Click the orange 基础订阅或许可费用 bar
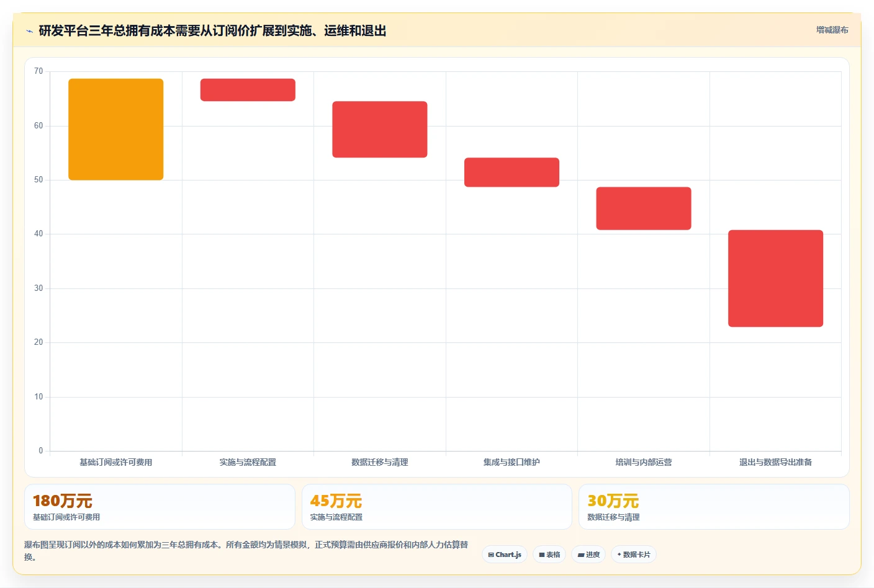Screen dimensions: 874x588 (x=116, y=130)
